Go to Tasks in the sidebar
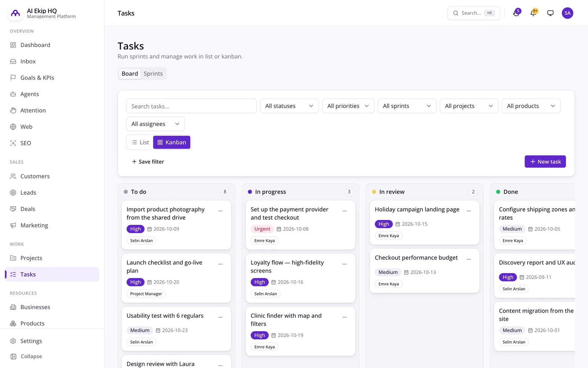This screenshot has width=588, height=368. click(x=52, y=275)
